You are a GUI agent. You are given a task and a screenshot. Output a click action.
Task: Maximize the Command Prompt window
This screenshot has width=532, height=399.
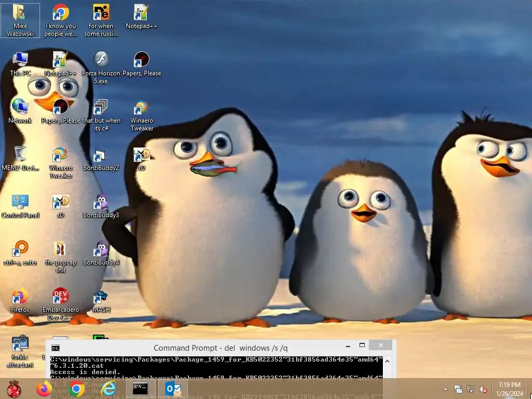362,345
